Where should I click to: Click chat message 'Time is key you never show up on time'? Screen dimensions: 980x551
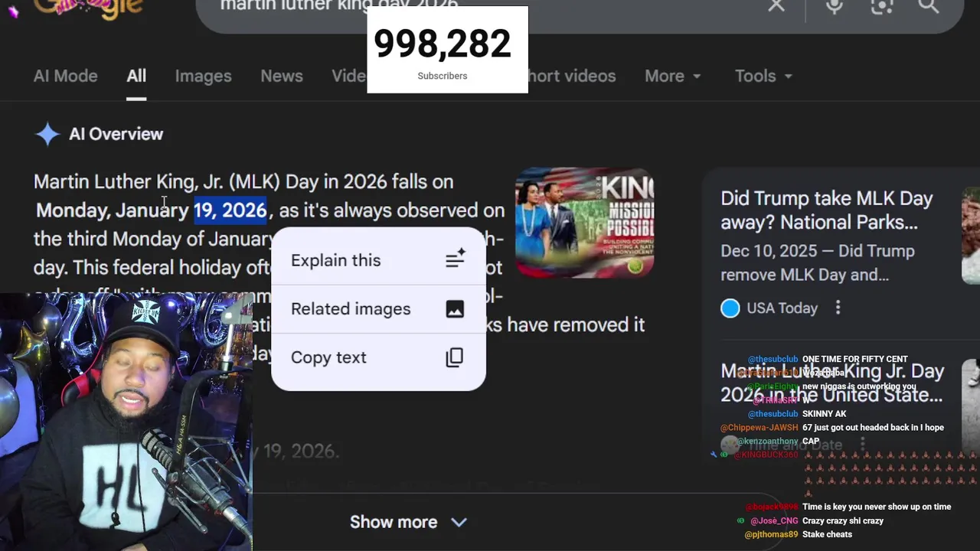pos(877,507)
